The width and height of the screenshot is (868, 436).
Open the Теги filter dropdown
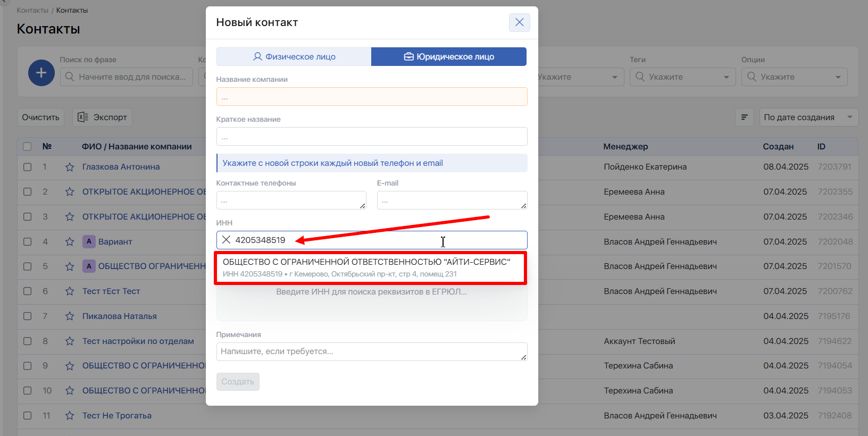click(x=682, y=77)
